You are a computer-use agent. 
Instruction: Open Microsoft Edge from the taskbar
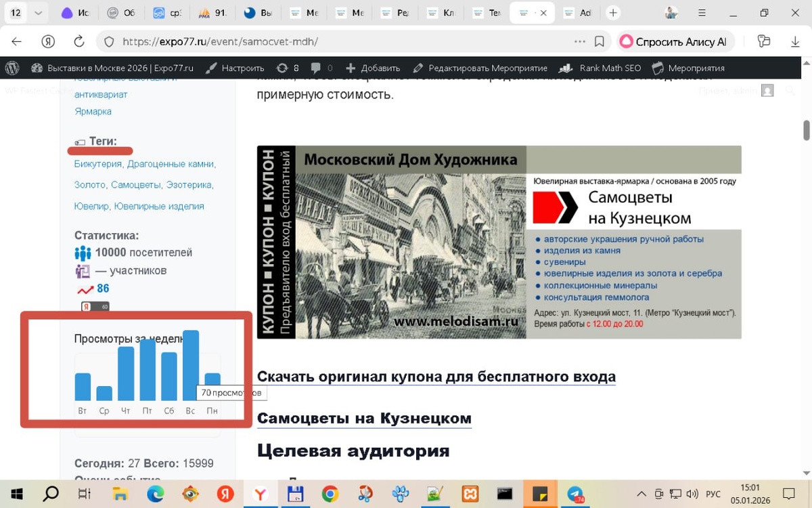tap(155, 494)
